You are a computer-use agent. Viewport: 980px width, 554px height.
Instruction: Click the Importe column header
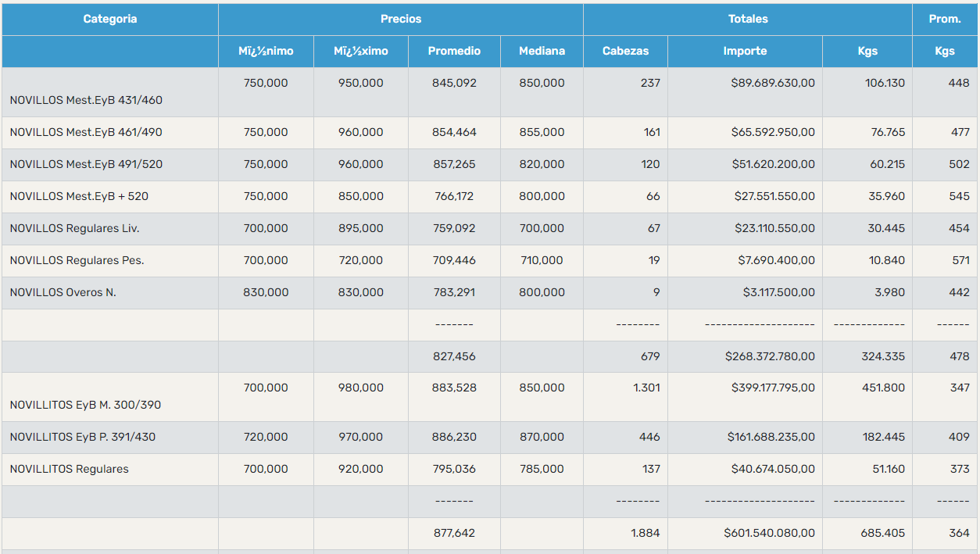pyautogui.click(x=745, y=51)
